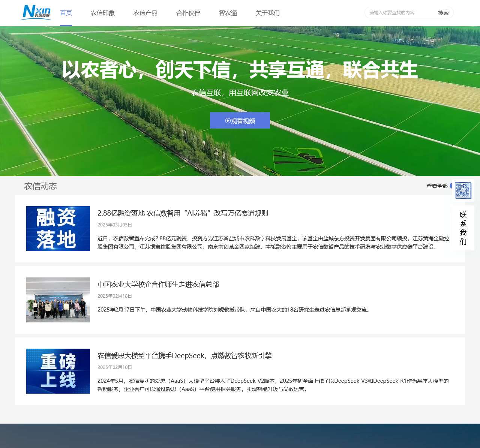Open the 重磅上线 news thumbnail
Image resolution: width=480 pixels, height=448 pixels.
click(x=58, y=371)
